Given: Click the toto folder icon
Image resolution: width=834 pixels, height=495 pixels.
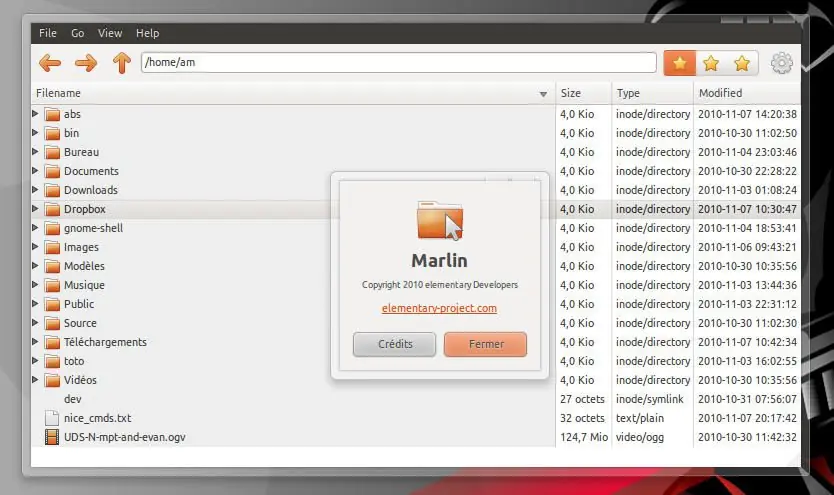Looking at the screenshot, I should click(52, 362).
